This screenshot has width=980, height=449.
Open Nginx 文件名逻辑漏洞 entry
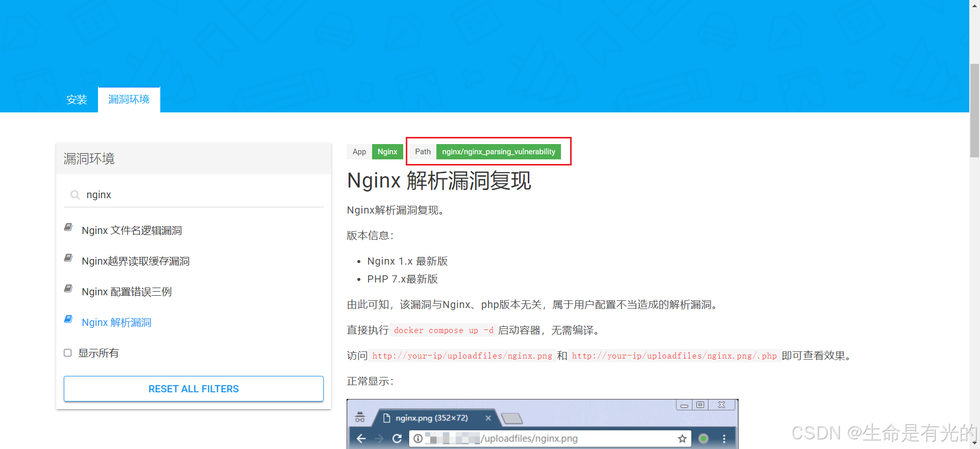[x=132, y=230]
